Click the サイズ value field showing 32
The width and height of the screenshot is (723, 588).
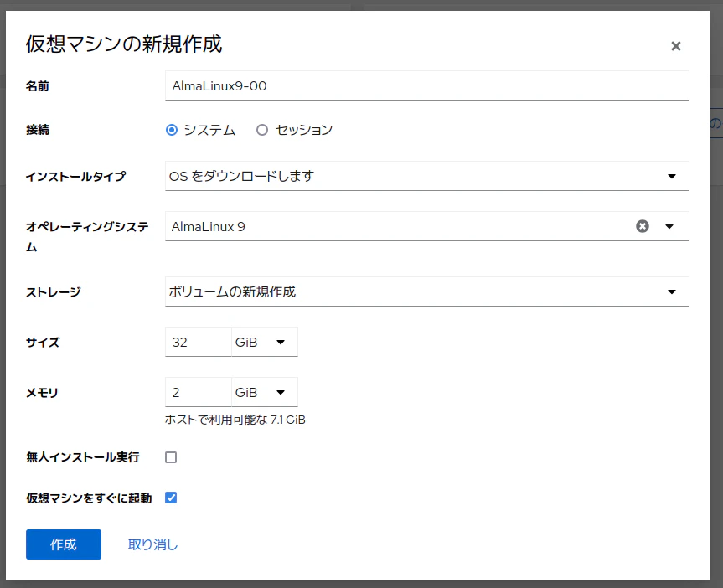point(199,343)
